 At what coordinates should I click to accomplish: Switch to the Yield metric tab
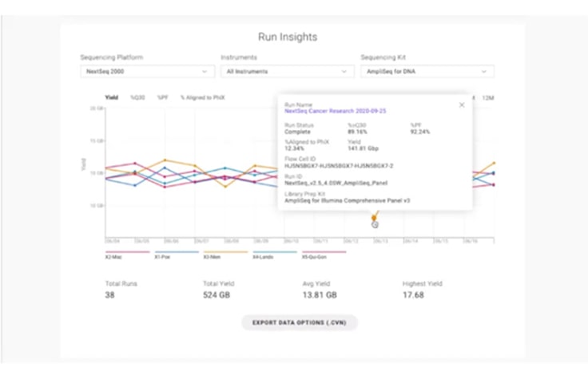[x=112, y=97]
